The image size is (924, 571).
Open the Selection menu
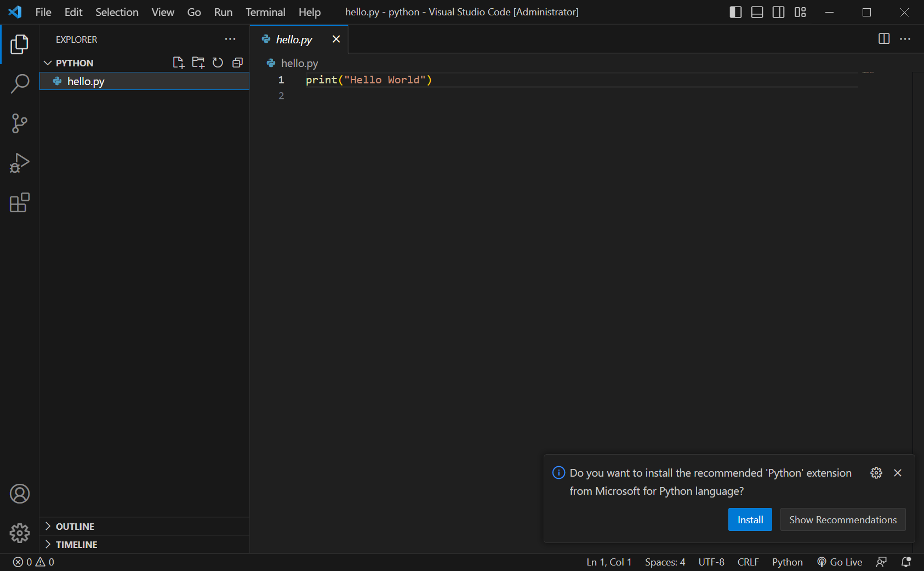coord(117,12)
